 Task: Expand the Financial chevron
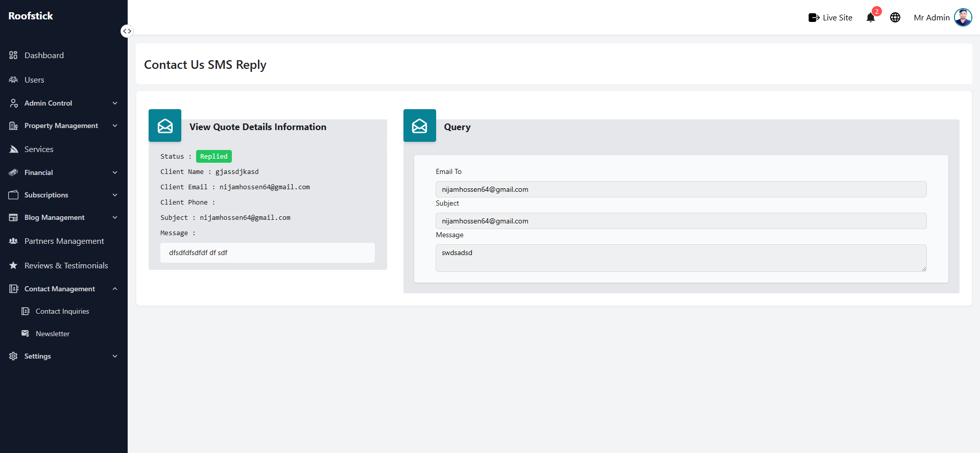click(115, 172)
